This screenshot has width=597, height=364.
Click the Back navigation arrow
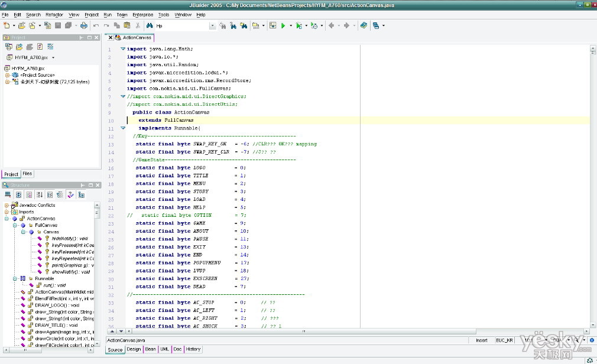coord(331,25)
